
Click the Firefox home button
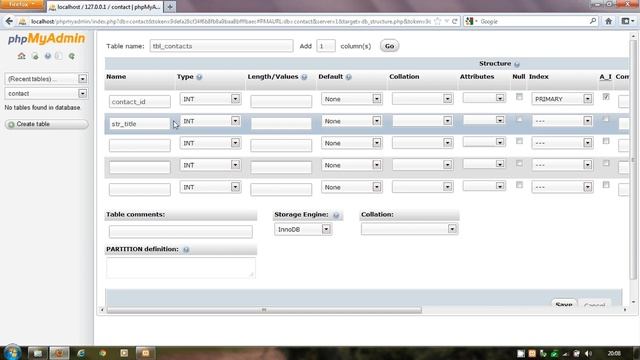coord(608,21)
